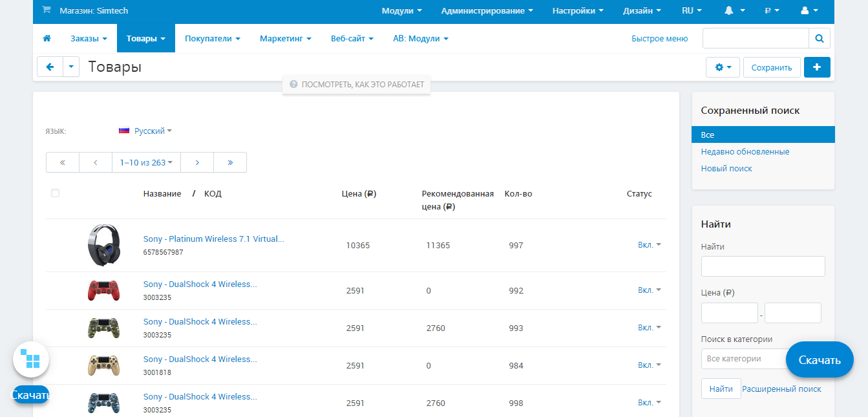Click the Russian flag language icon
868x417 pixels.
tap(124, 131)
